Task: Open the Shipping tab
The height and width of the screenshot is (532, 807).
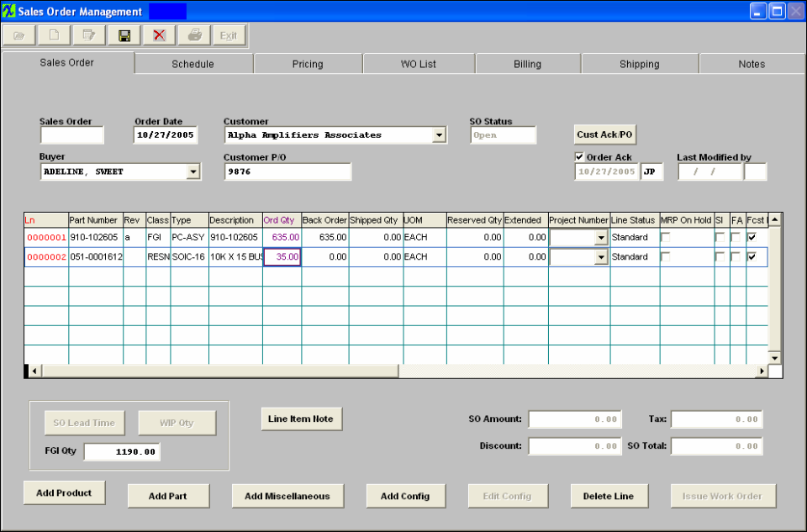Action: pos(639,64)
